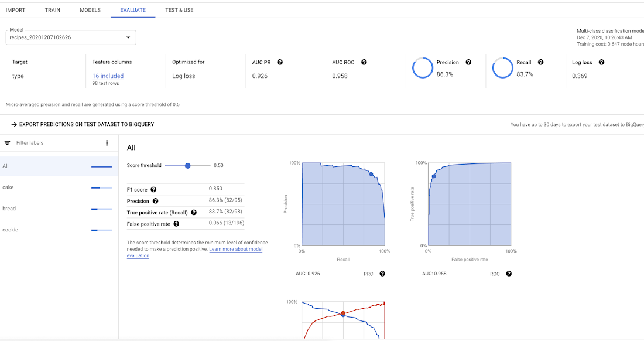644x341 pixels.
Task: Click the Recall circular gauge
Action: coord(503,68)
